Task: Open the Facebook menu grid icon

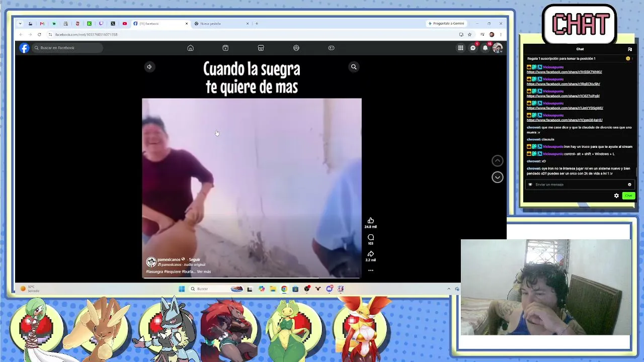Action: [x=460, y=48]
